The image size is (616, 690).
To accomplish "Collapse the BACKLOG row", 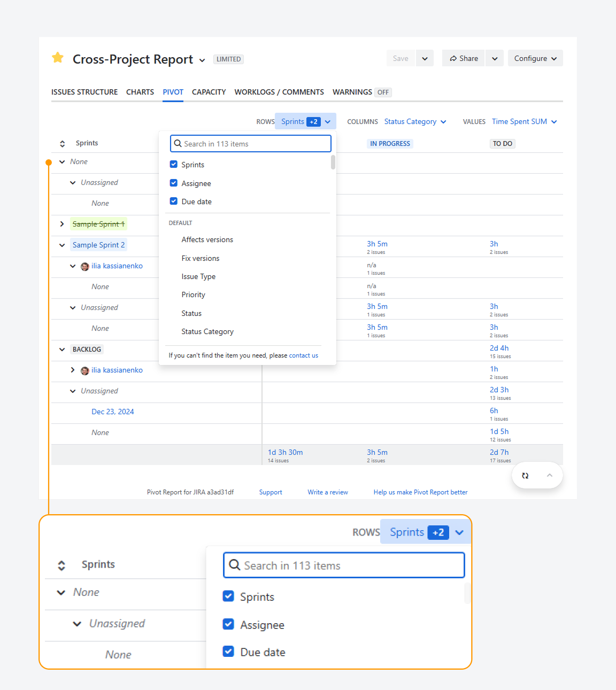I will (62, 350).
